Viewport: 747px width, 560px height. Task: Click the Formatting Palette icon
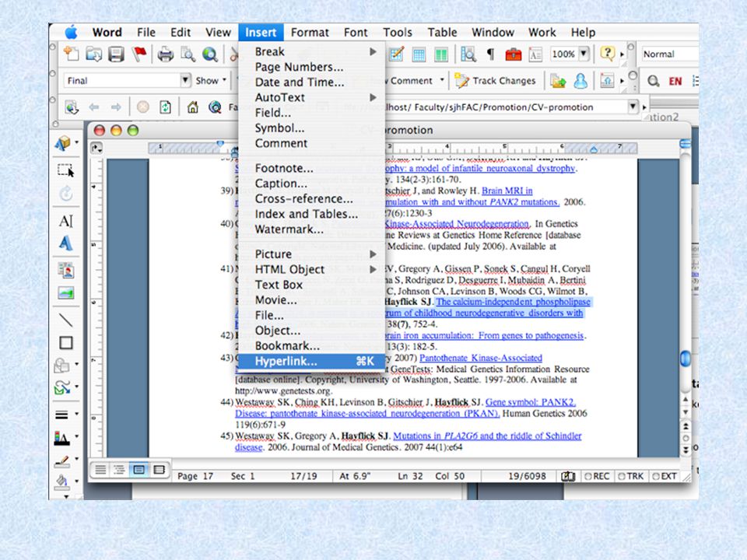coord(535,54)
